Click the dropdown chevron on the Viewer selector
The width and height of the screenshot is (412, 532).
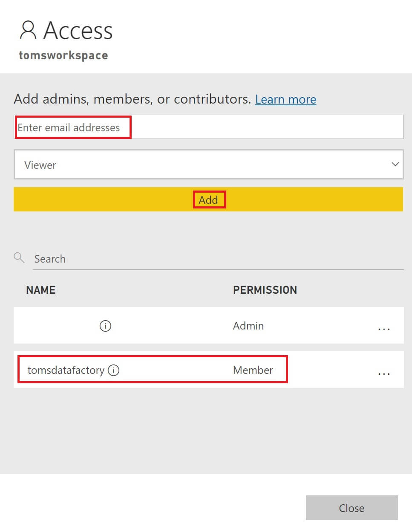[x=395, y=164]
